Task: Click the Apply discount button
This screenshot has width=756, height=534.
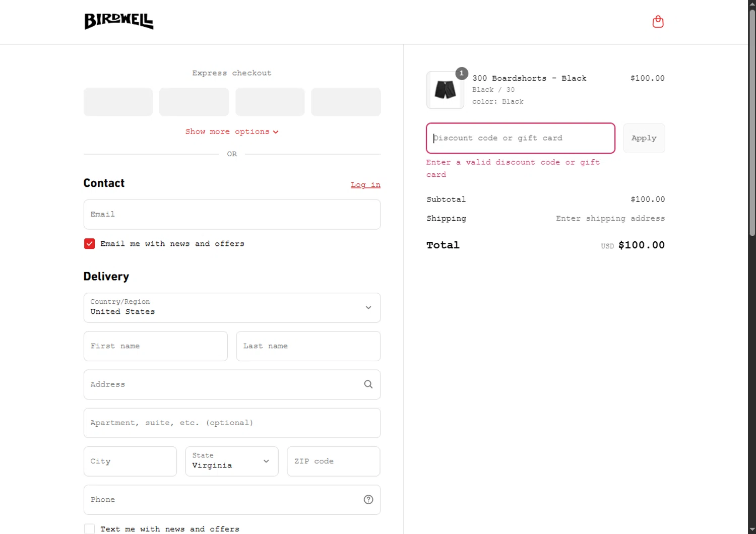Action: pos(644,138)
